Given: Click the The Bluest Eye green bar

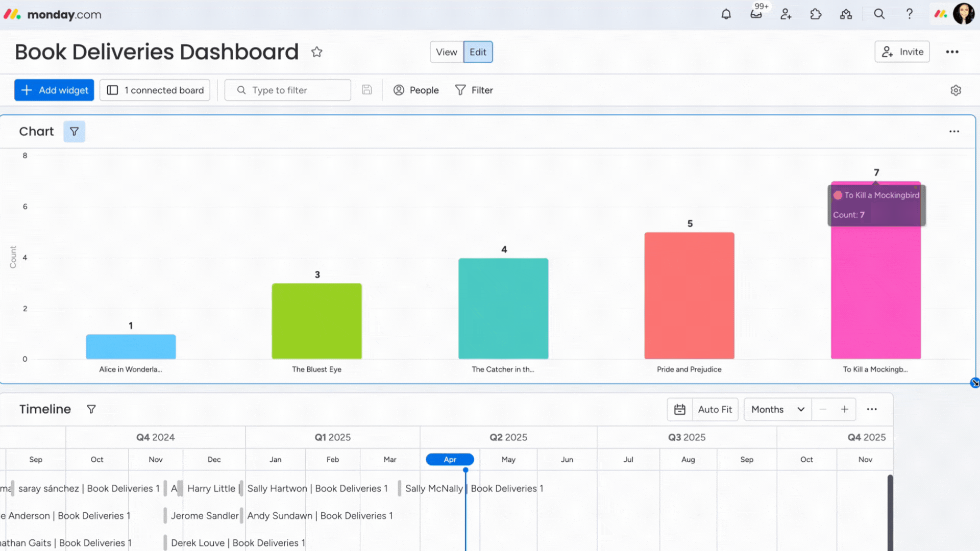Looking at the screenshot, I should coord(317,321).
